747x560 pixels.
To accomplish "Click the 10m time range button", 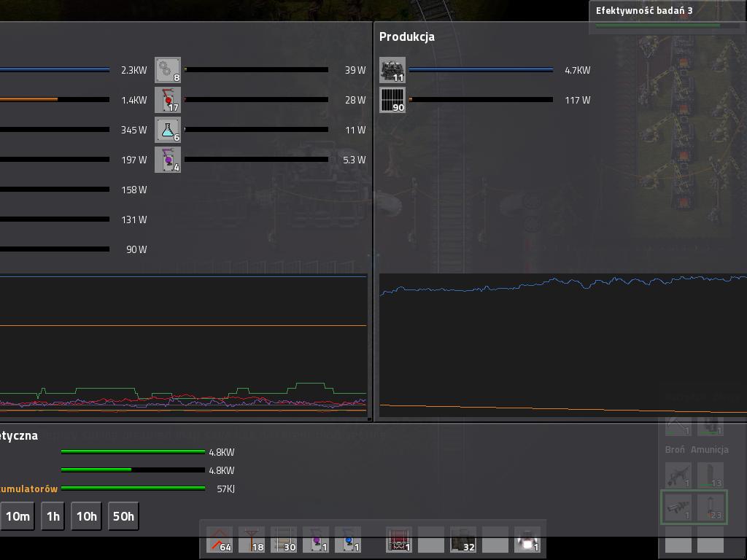I will pos(18,516).
